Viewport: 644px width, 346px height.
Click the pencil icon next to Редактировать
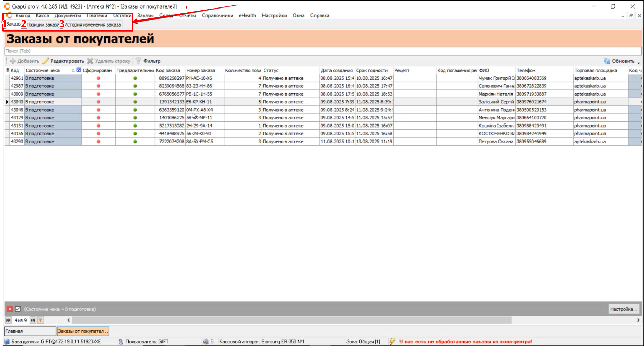click(46, 61)
